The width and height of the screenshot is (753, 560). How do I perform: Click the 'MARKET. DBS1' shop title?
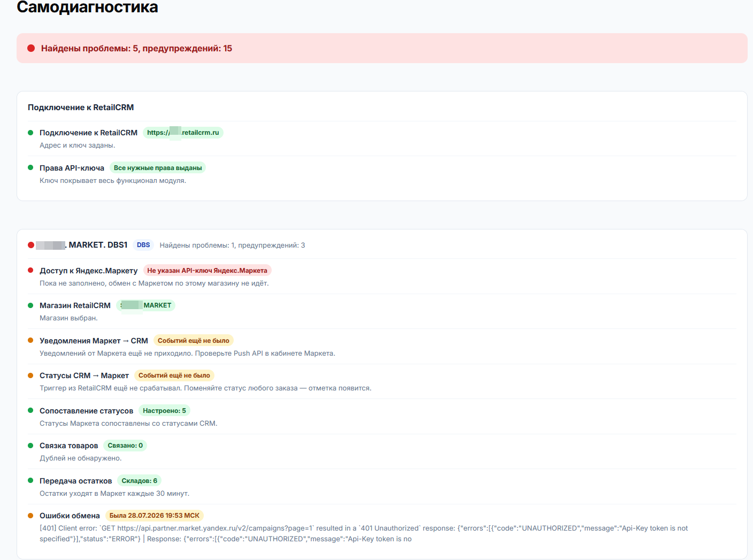pos(98,245)
